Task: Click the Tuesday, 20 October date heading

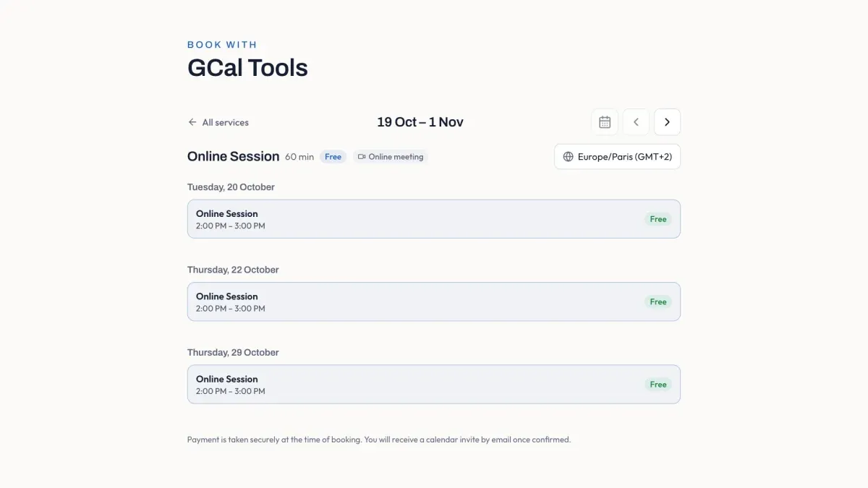Action: point(231,187)
